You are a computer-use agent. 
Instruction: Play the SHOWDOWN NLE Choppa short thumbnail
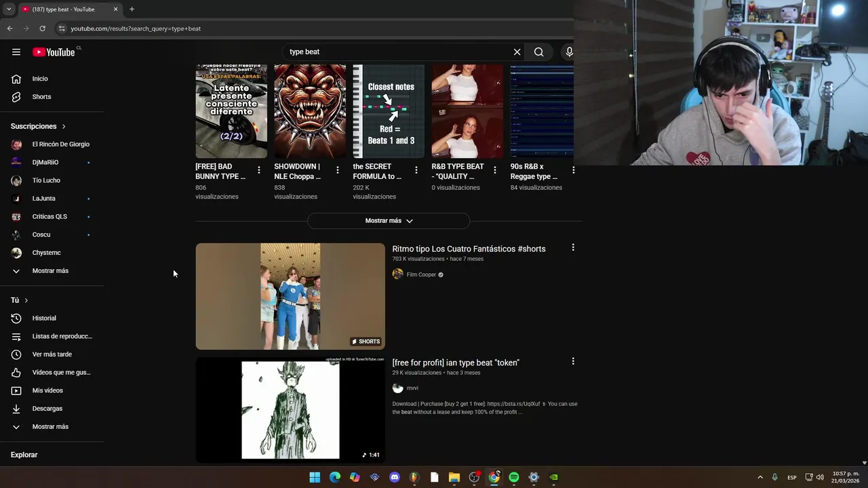(x=310, y=111)
